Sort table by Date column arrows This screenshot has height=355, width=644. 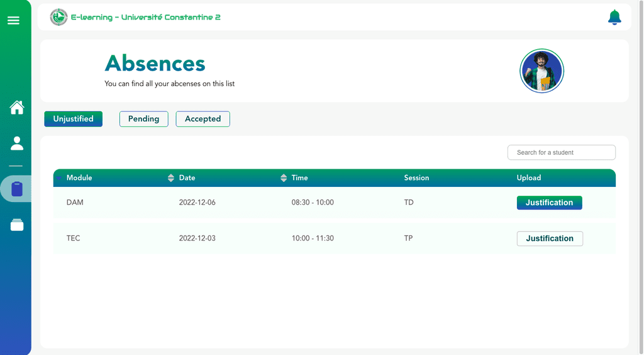tap(171, 178)
